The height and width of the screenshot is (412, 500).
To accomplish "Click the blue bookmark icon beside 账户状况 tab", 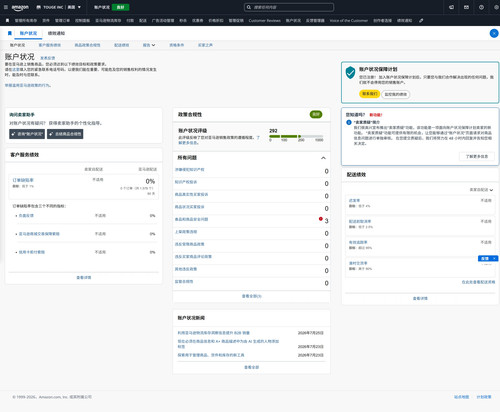I will [x=10, y=33].
